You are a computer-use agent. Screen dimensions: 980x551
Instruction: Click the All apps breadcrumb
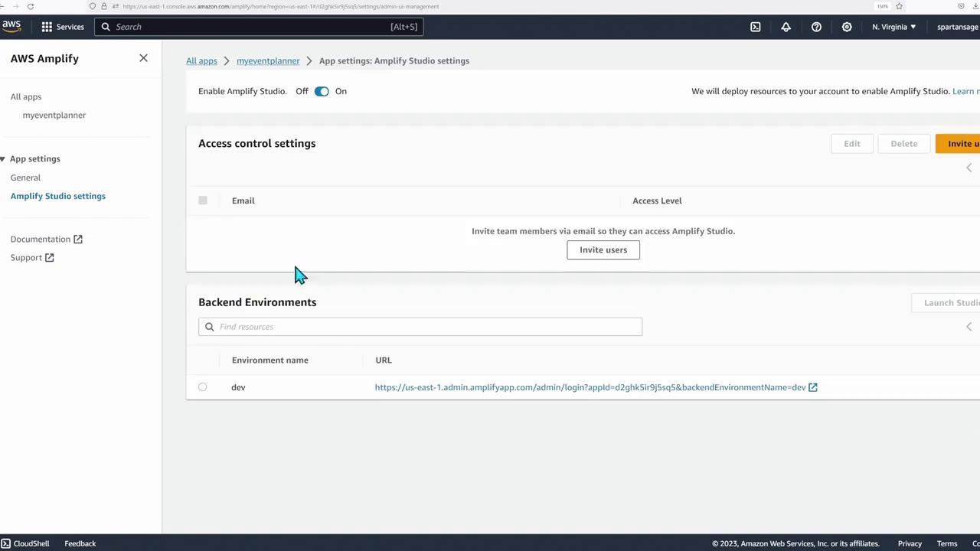click(201, 60)
